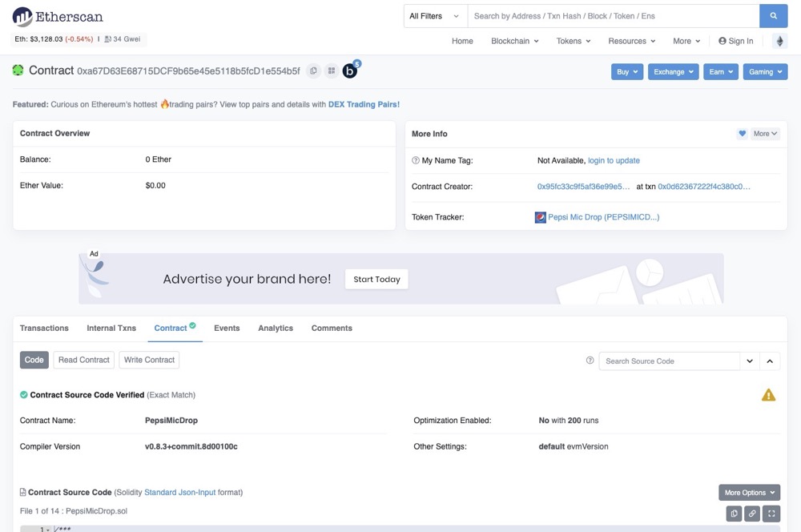Open the Earn dropdown

click(x=721, y=71)
